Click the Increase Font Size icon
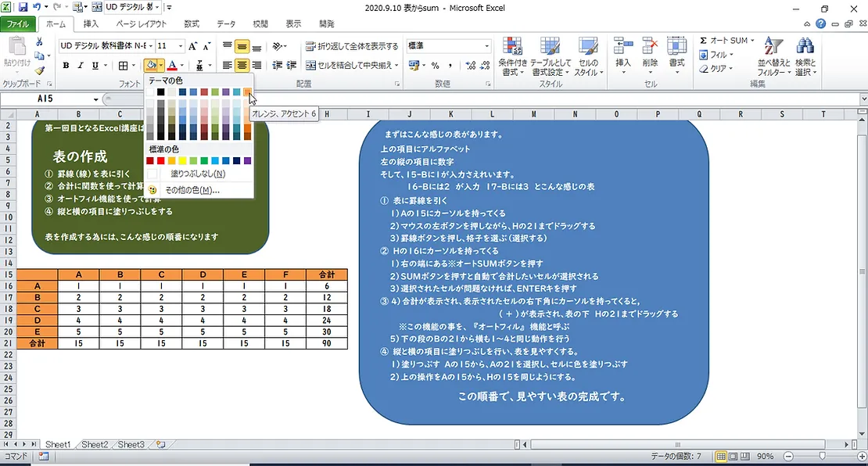The image size is (868, 466). 193,46
